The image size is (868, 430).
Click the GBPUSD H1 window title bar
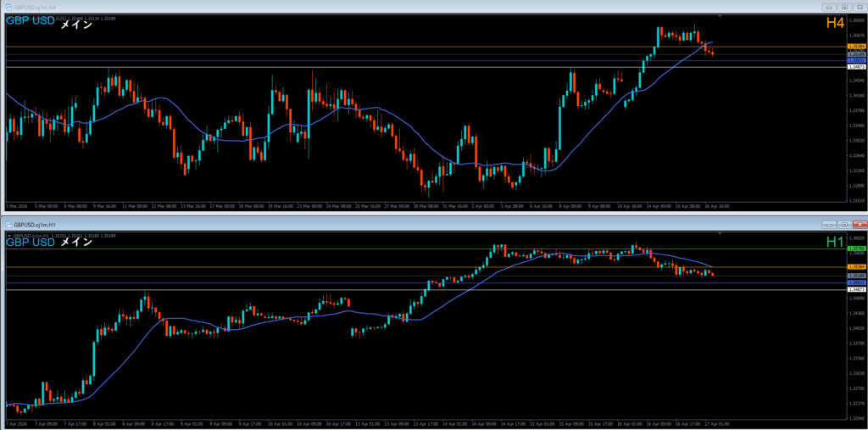tap(424, 224)
